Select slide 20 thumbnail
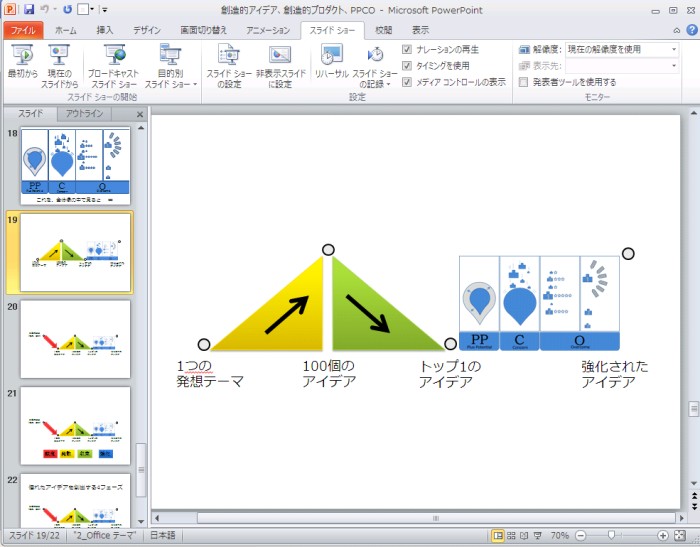This screenshot has height=547, width=700. [x=75, y=339]
